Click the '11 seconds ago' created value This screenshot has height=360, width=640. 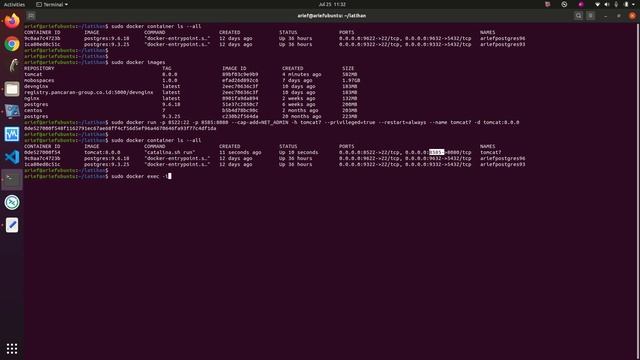point(240,152)
